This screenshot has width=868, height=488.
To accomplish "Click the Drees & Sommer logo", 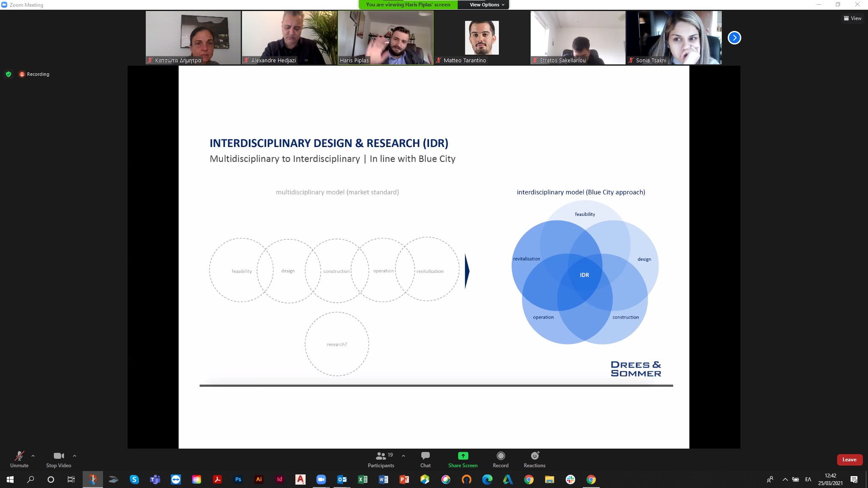I will (x=636, y=369).
